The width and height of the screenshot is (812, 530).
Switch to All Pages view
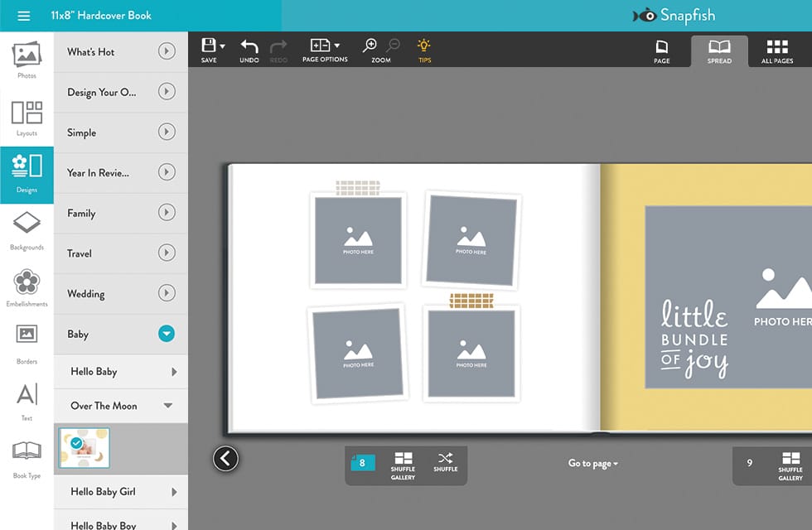(776, 50)
